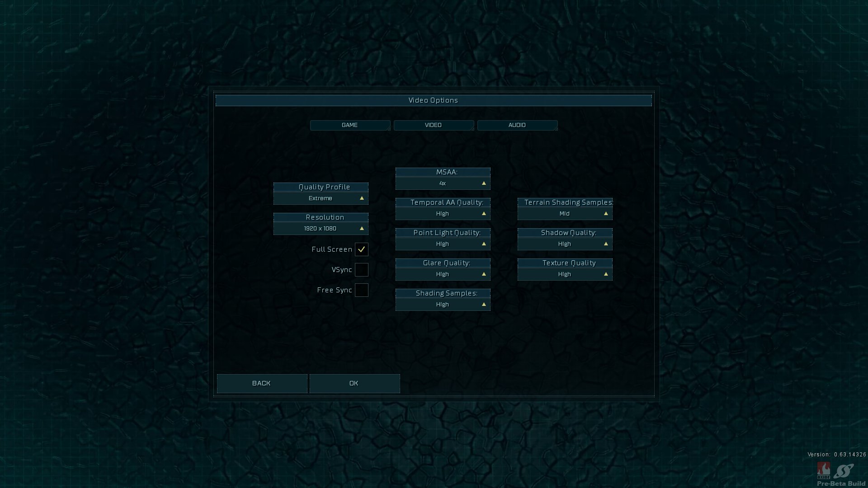Open the MSAA dropdown showing 4x
The width and height of the screenshot is (868, 488).
tap(443, 183)
